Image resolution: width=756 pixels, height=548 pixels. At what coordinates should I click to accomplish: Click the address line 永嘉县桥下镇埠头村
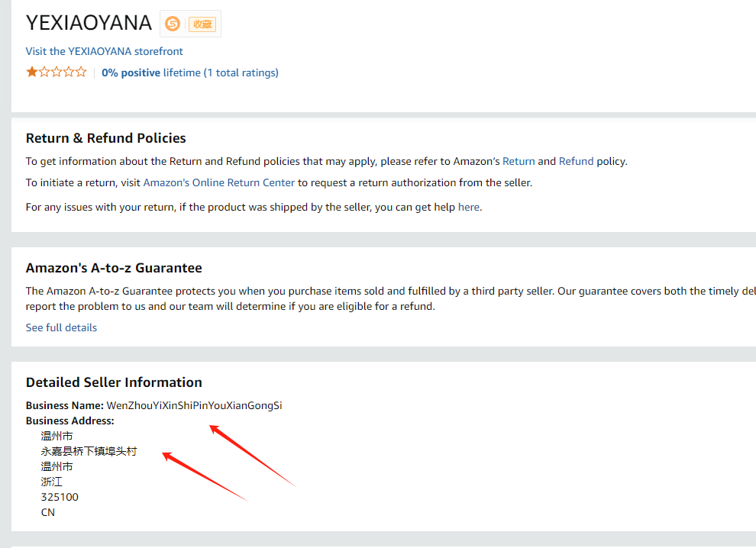click(89, 451)
